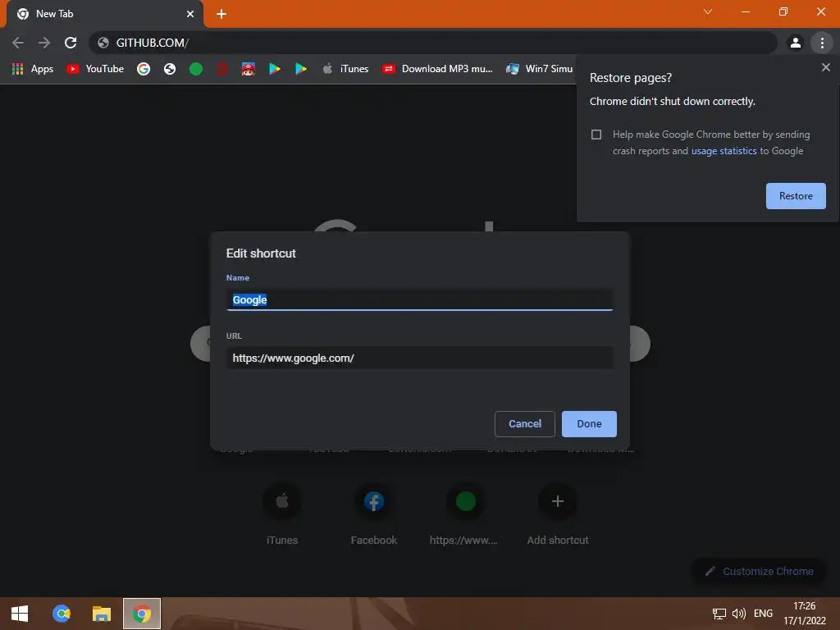
Task: Click into the shortcut Name field
Action: pos(419,300)
